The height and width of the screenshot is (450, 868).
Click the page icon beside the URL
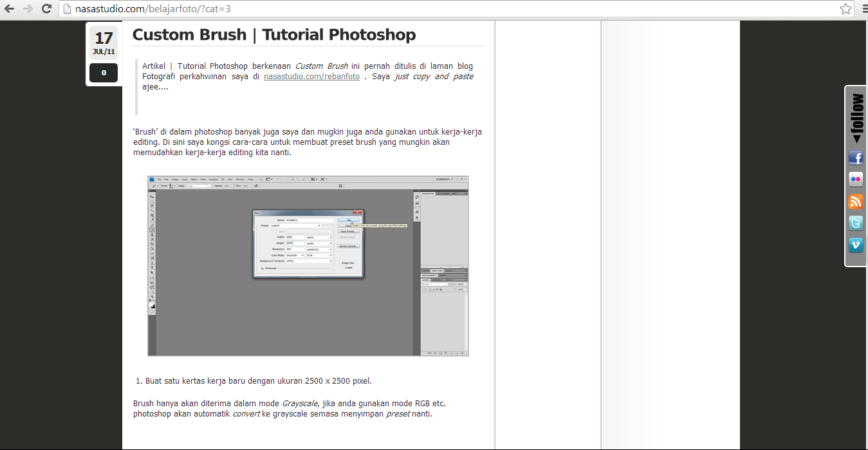pyautogui.click(x=68, y=9)
